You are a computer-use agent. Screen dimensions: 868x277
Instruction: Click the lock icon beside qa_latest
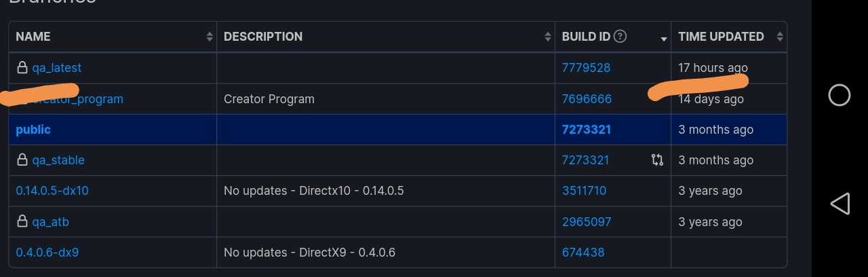tap(22, 68)
